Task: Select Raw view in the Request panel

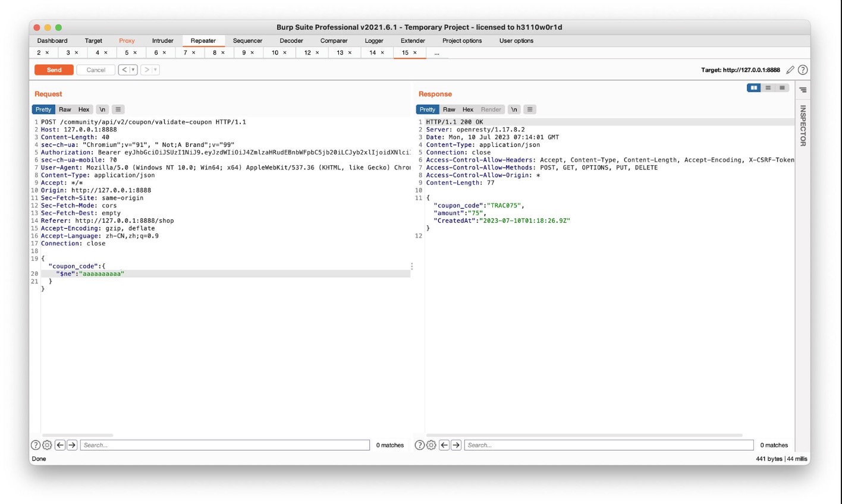Action: pos(65,109)
